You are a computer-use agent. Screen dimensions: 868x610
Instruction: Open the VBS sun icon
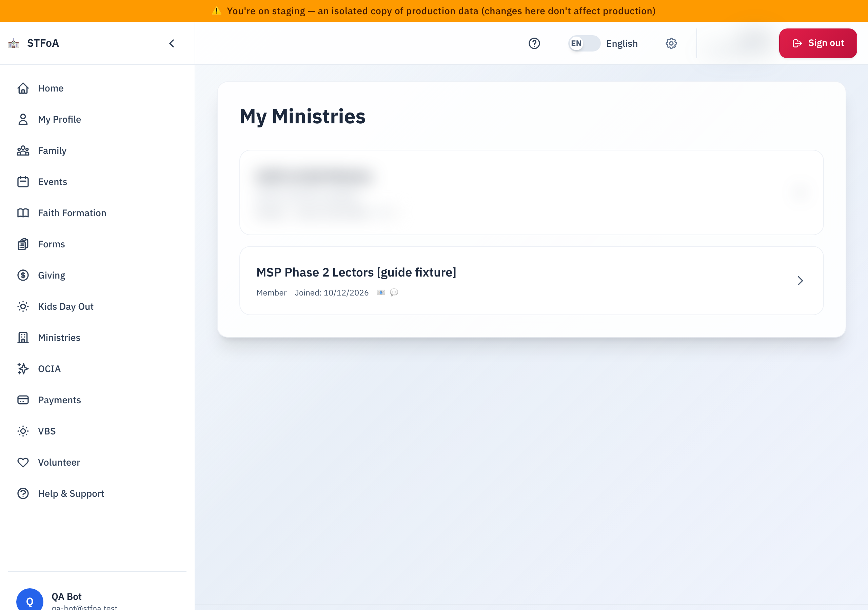click(23, 431)
